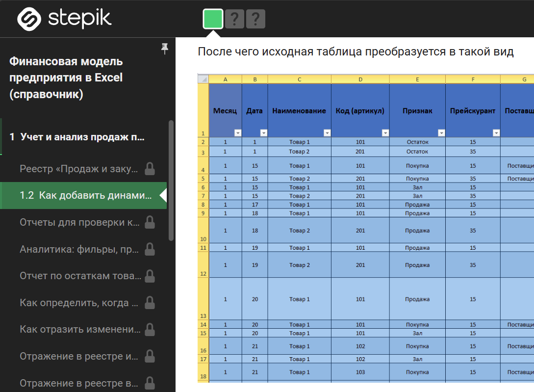
Task: Open locked lesson Отчет по остаткам това...
Action: coord(80,276)
